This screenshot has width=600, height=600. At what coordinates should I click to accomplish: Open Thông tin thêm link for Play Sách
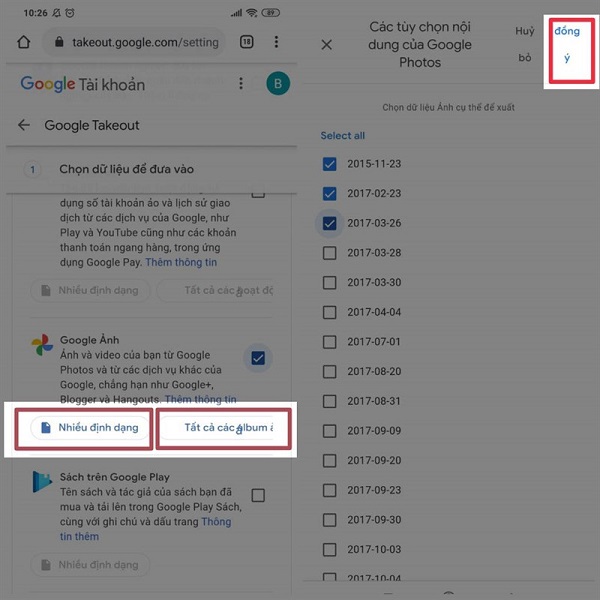click(145, 529)
